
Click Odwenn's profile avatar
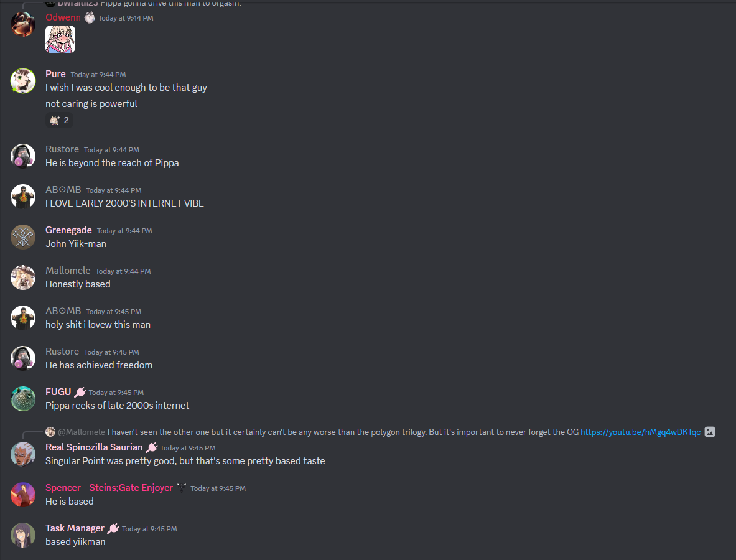click(23, 24)
